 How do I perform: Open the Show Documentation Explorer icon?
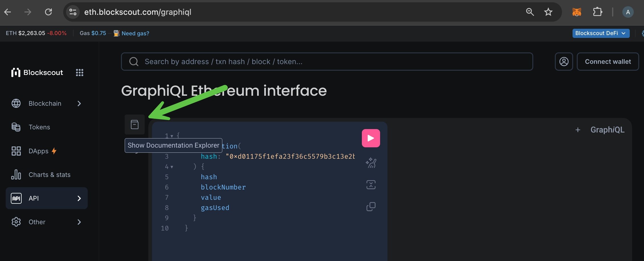coord(135,125)
